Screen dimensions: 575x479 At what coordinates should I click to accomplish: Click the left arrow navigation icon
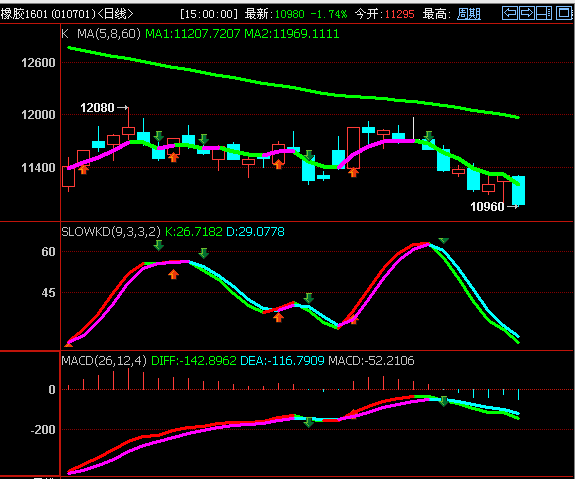[510, 13]
